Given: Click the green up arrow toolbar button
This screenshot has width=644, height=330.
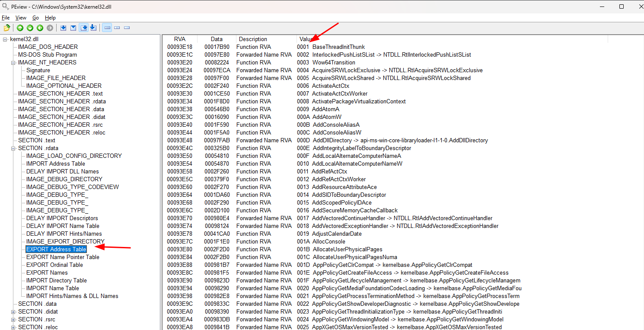Looking at the screenshot, I should (x=20, y=28).
